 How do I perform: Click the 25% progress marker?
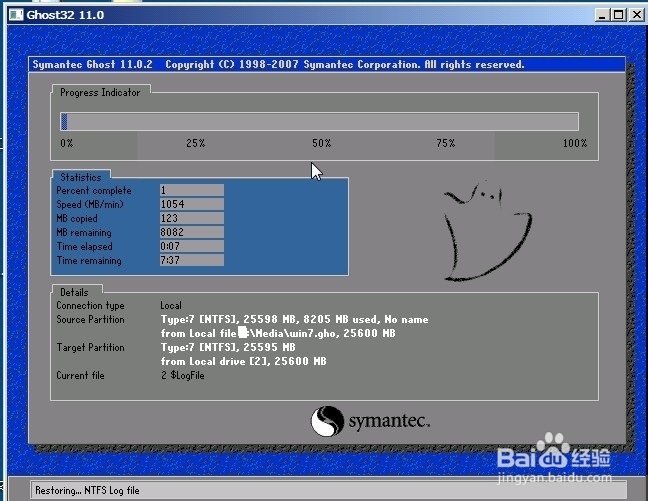coord(195,143)
